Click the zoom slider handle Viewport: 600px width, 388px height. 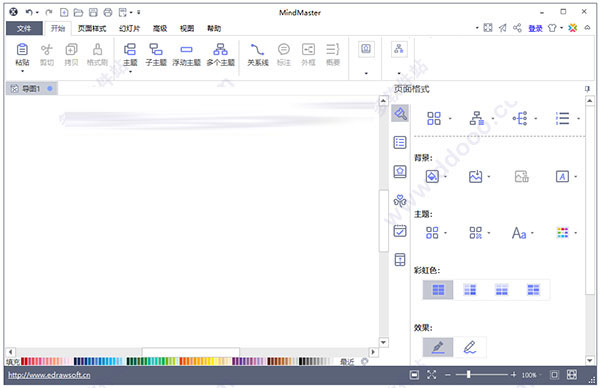pos(468,375)
